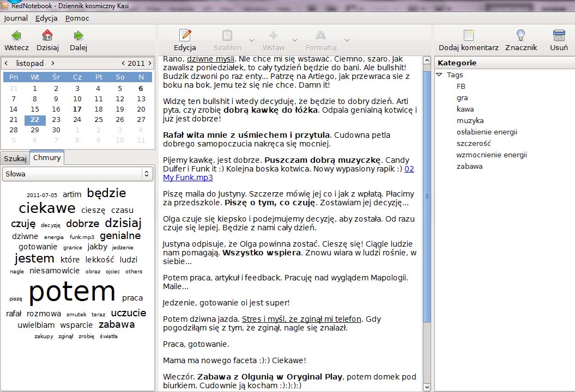Select the 'muzyka' tag in categories

pyautogui.click(x=470, y=121)
